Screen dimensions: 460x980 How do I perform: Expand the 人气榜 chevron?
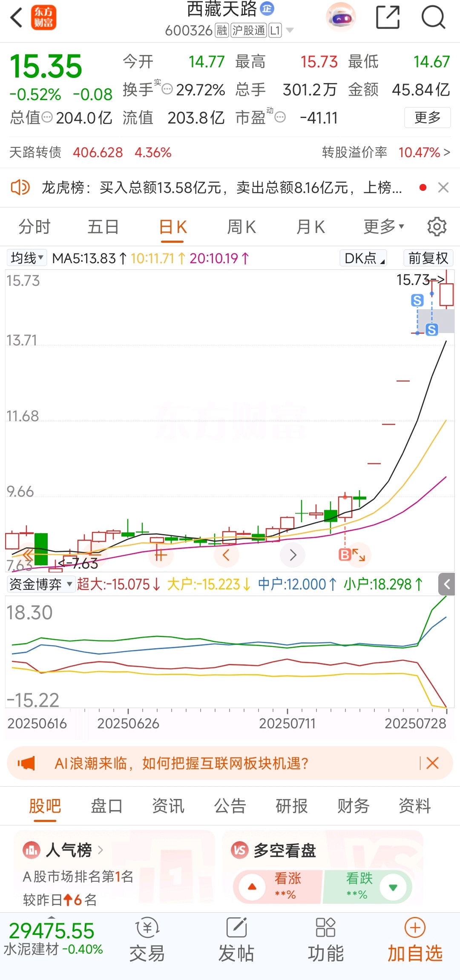coord(101,850)
